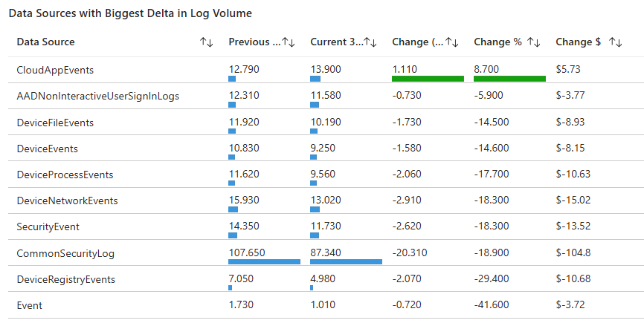The image size is (644, 326).
Task: Click the Data Source column header text
Action: (x=45, y=42)
